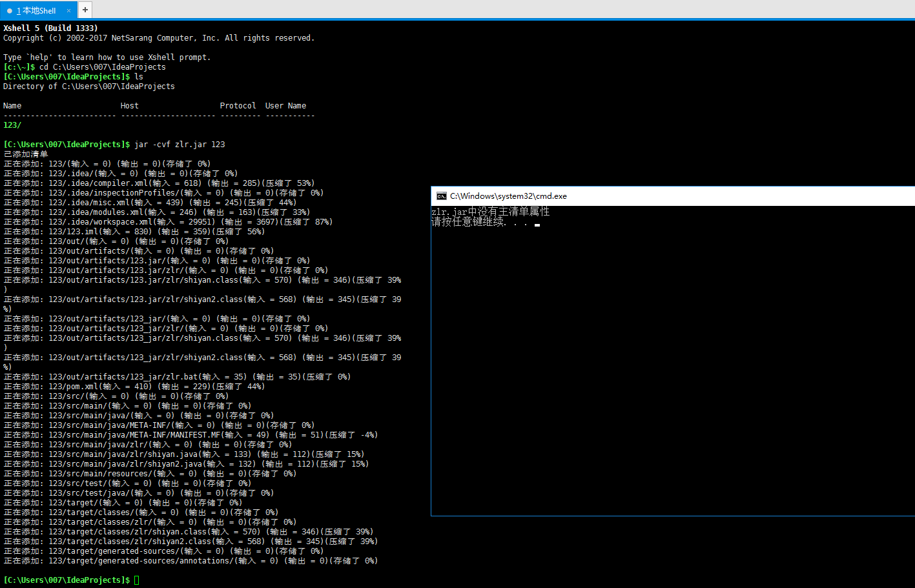Click the '请按任意键继续' prompt in cmd window
915x588 pixels.
pyautogui.click(x=480, y=222)
